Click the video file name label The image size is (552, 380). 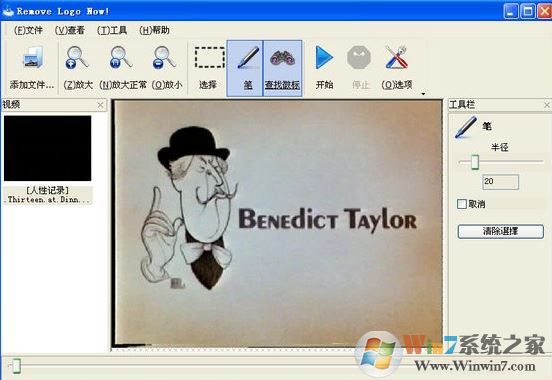[48, 195]
